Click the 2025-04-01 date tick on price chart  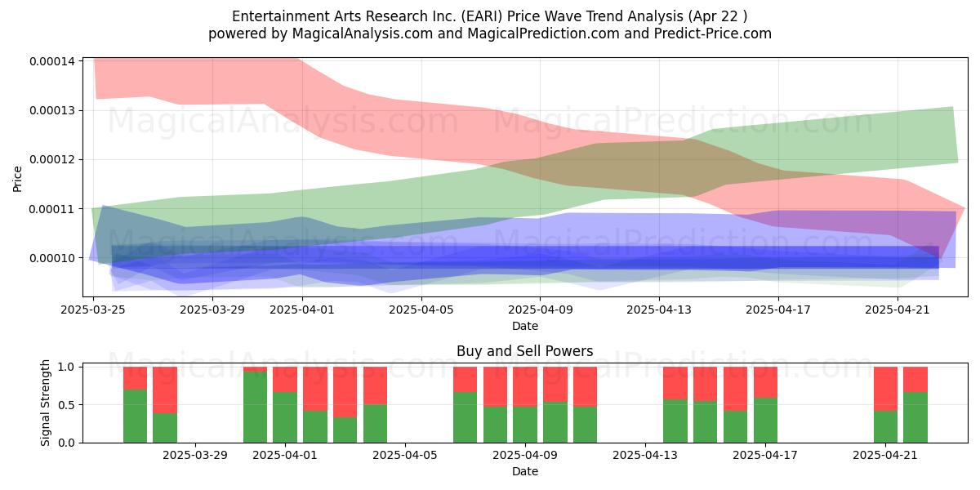click(x=302, y=310)
